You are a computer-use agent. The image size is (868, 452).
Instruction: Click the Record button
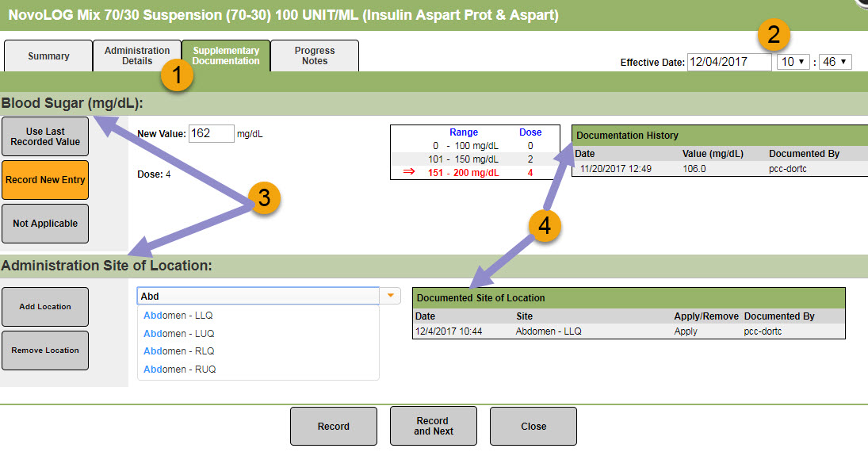point(334,427)
